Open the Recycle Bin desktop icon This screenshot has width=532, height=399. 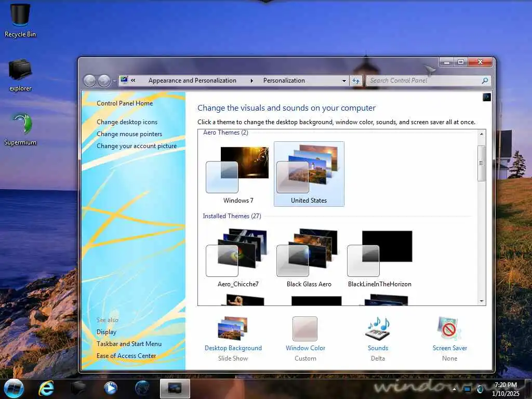click(20, 20)
